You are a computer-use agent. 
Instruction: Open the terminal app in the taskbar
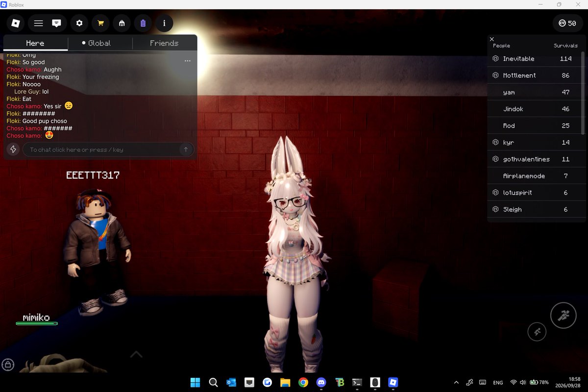(357, 382)
